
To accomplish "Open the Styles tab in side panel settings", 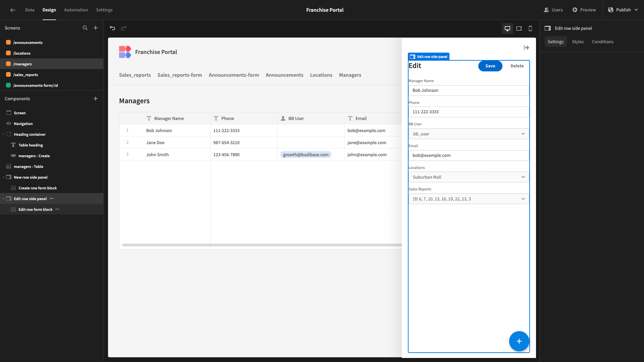I will coord(578,42).
